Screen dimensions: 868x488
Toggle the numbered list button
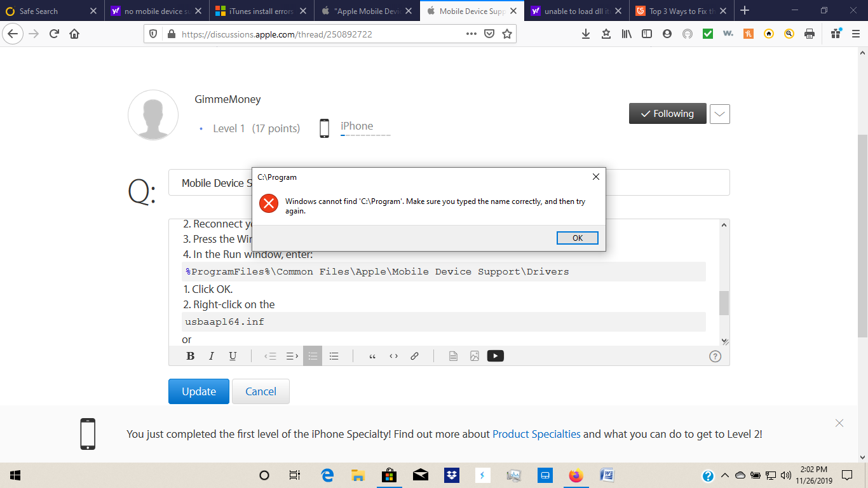click(x=313, y=356)
